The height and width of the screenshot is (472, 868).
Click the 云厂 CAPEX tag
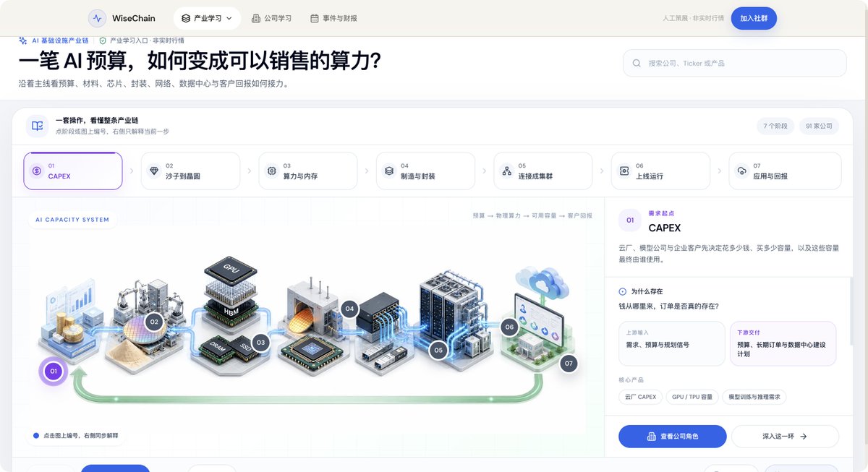tap(640, 397)
